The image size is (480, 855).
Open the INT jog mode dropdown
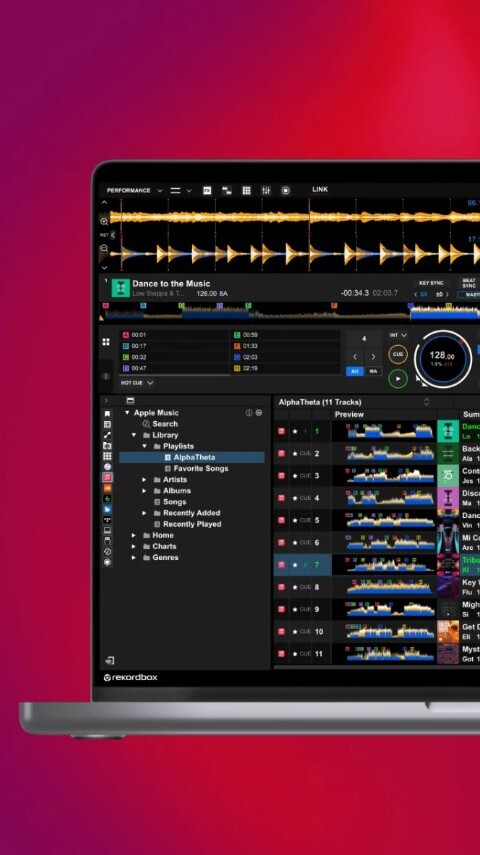click(x=398, y=335)
